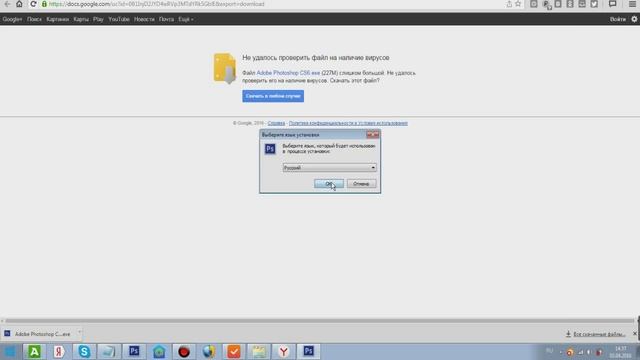Click the volume tray icon
Image resolution: width=640 pixels, height=360 pixels.
[589, 352]
